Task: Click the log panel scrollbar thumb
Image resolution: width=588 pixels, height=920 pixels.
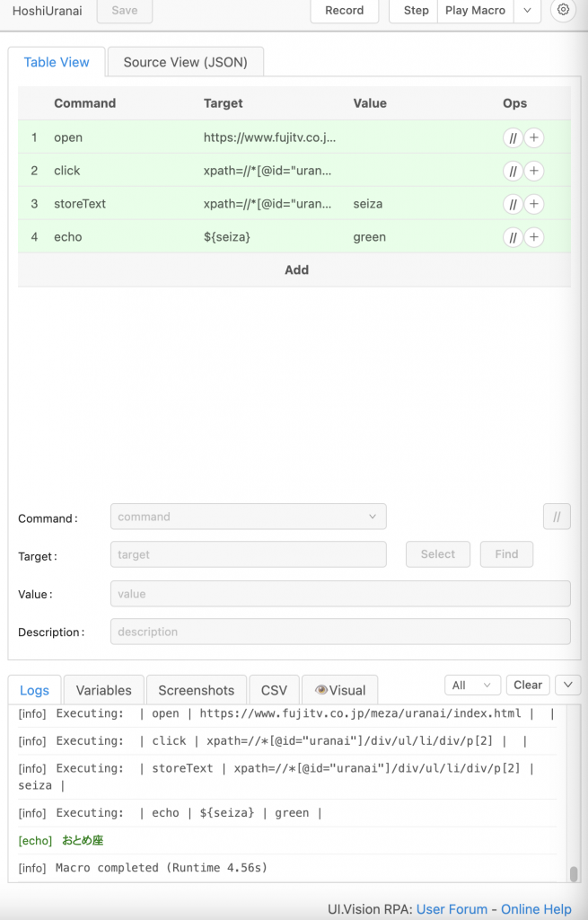Action: coord(574,873)
